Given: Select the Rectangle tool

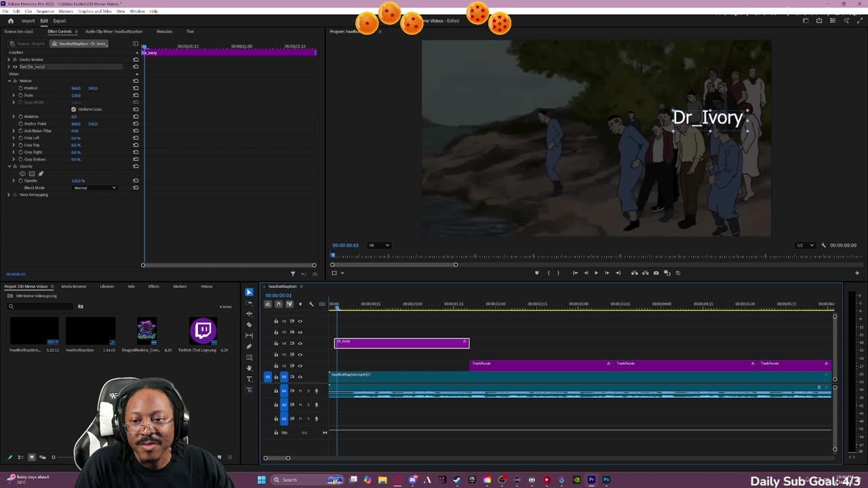Looking at the screenshot, I should point(249,357).
